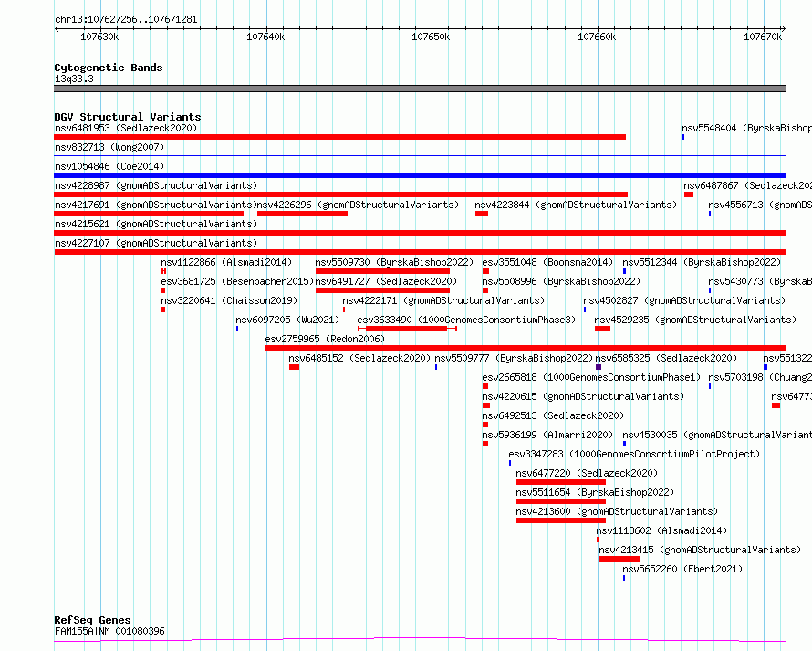Open nsv3220641 (Chaisson2019) label
The height and width of the screenshot is (651, 812).
(229, 300)
